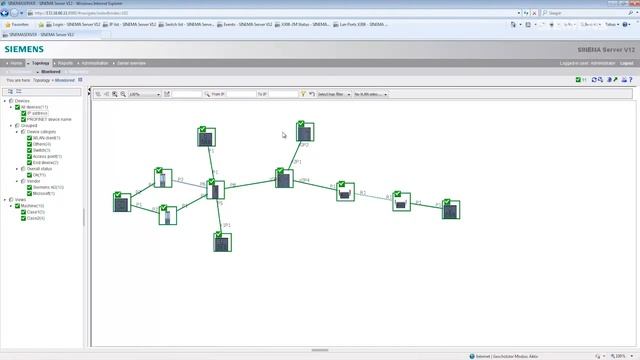This screenshot has width=640, height=360.
Task: Click the browser Favorites star
Action: click(x=7, y=24)
